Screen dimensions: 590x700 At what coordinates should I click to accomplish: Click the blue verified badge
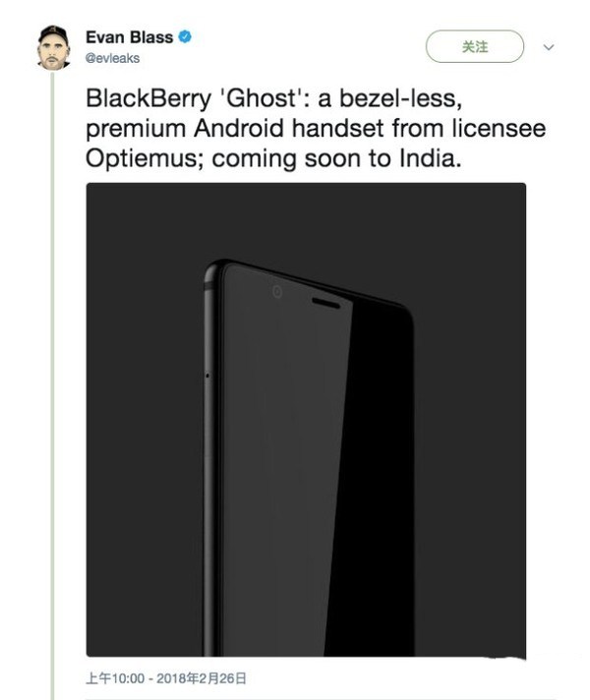(x=185, y=37)
